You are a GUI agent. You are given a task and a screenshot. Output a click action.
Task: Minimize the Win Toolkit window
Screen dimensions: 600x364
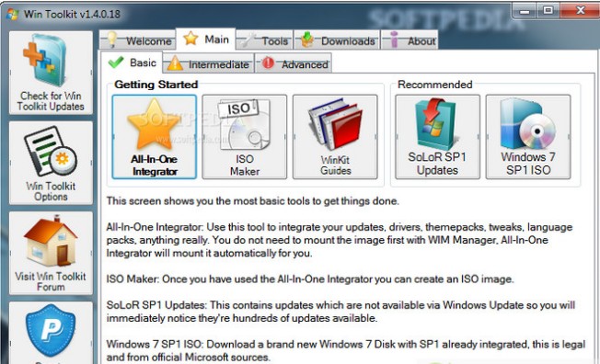coord(525,10)
